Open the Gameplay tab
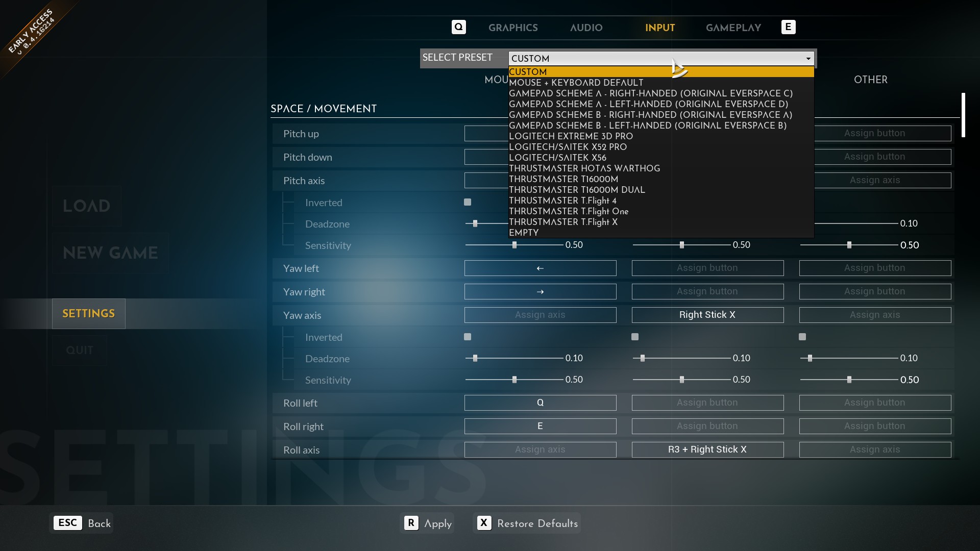The width and height of the screenshot is (980, 551). (x=733, y=28)
